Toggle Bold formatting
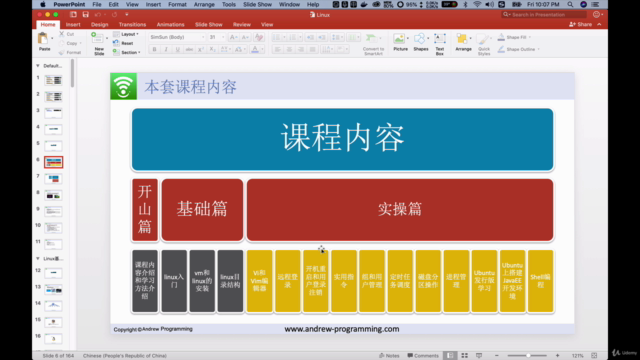 154,49
